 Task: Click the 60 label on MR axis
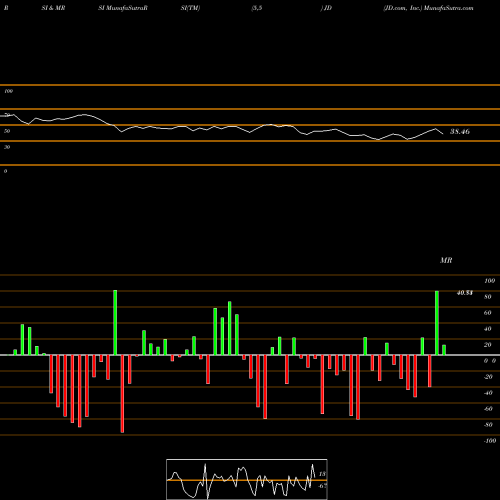[x=488, y=313]
